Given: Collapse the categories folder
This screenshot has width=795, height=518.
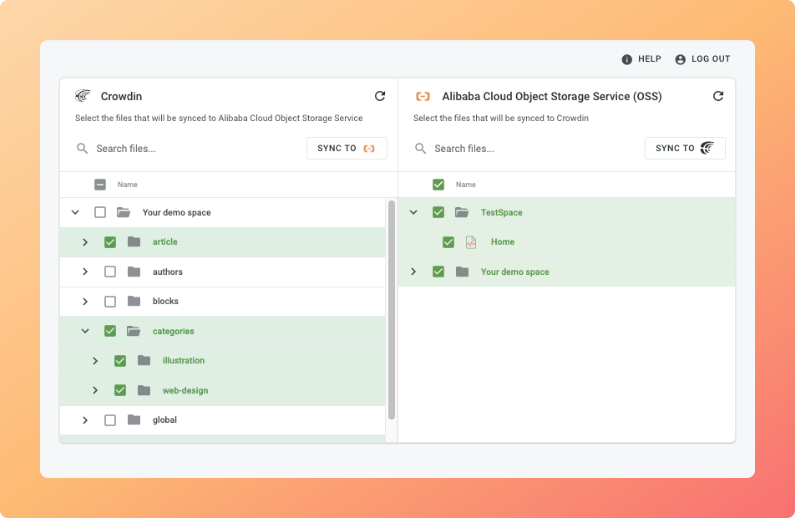Looking at the screenshot, I should click(85, 331).
